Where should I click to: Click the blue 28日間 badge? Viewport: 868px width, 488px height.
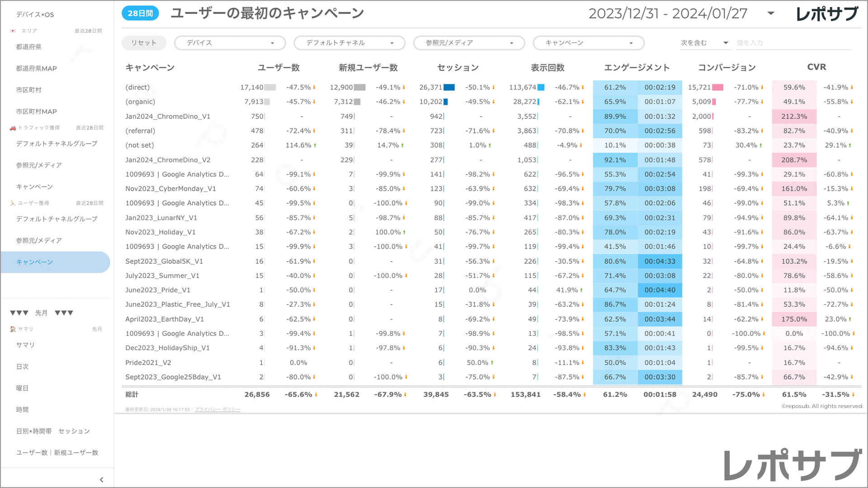coord(140,14)
